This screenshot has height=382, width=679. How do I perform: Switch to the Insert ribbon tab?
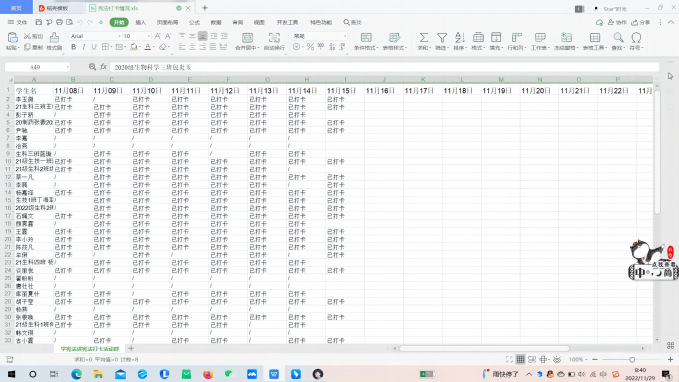coord(141,22)
